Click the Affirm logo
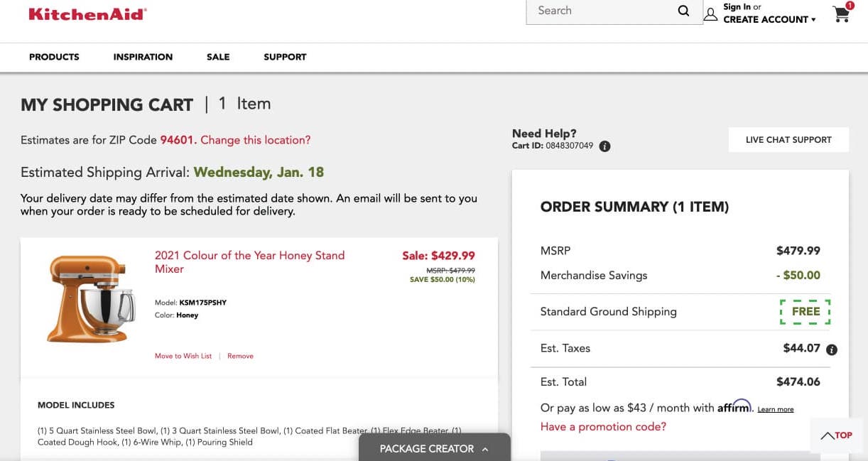The height and width of the screenshot is (461, 868). pyautogui.click(x=734, y=406)
